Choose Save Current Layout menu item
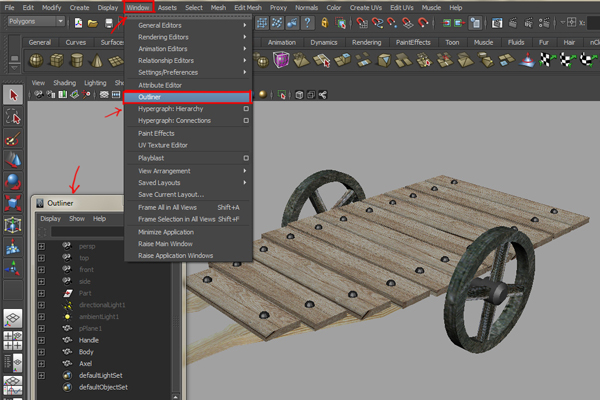 (188, 194)
